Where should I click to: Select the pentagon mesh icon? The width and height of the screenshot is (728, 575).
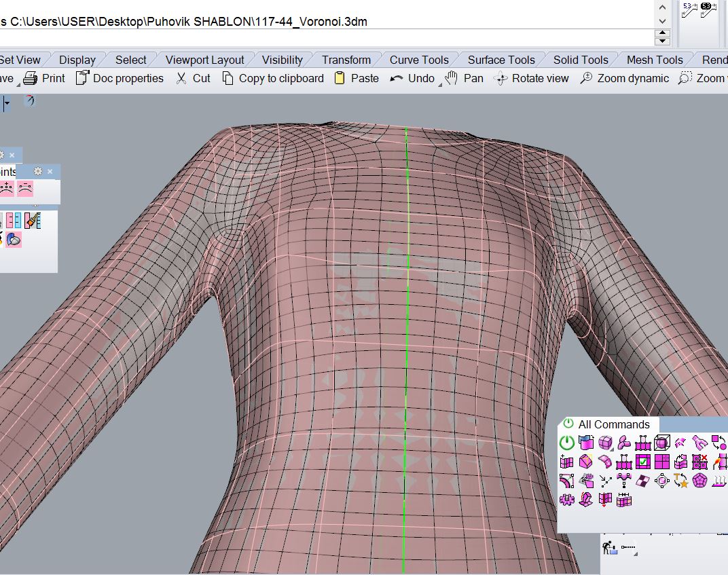pos(699,481)
